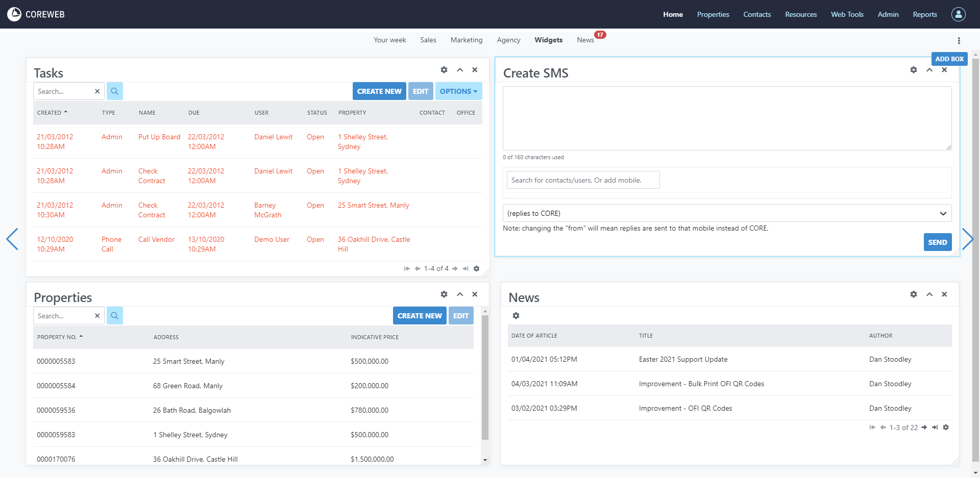Click the ADD BOX button
Viewport: 980px width, 478px height.
click(949, 59)
